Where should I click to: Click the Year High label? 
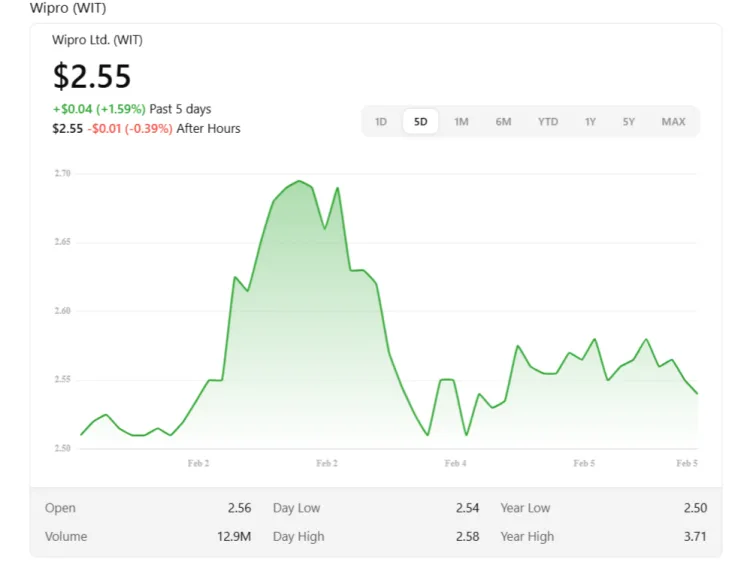pyautogui.click(x=527, y=536)
